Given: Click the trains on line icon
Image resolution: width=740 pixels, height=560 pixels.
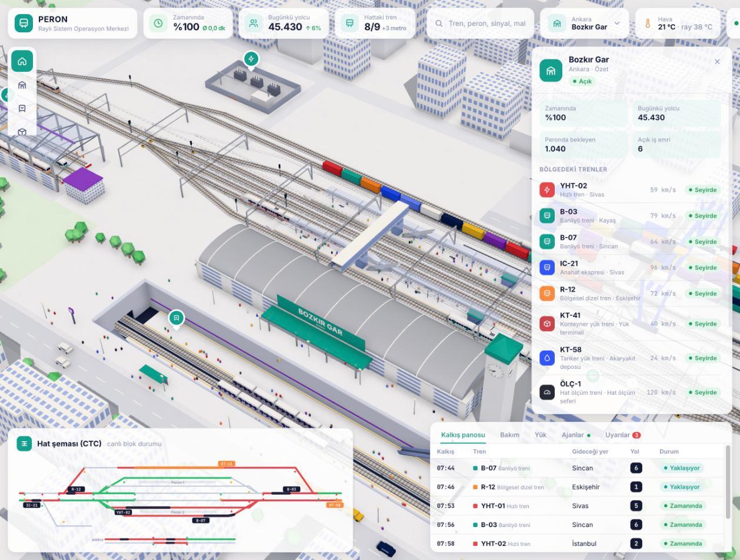Looking at the screenshot, I should click(x=349, y=24).
